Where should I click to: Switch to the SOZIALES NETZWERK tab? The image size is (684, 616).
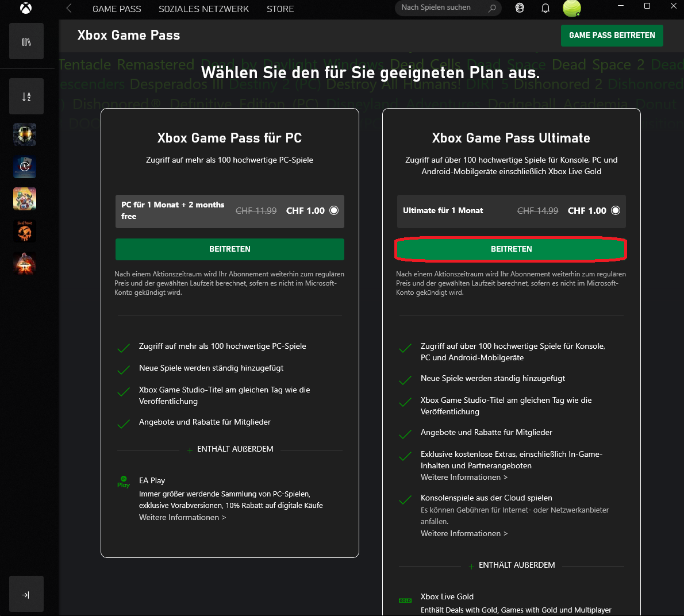click(x=203, y=9)
